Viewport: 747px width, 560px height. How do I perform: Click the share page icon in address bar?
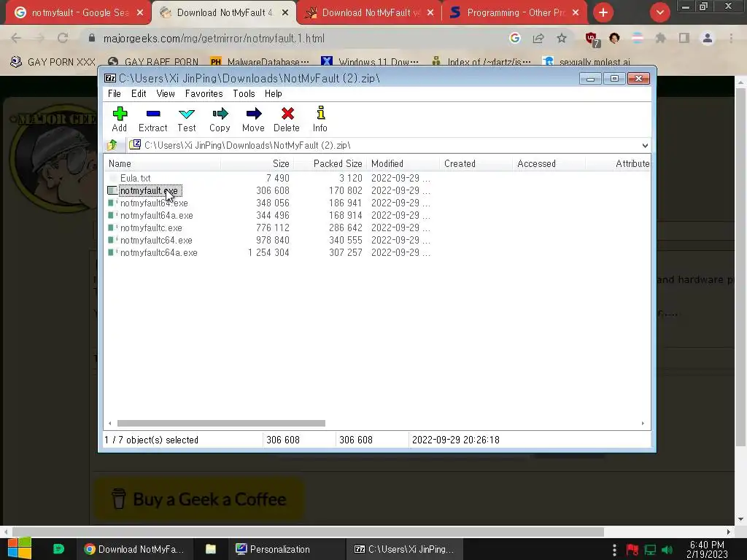(538, 39)
